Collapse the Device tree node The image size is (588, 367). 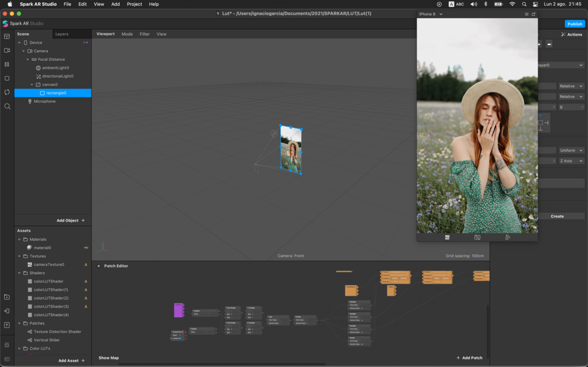point(19,43)
